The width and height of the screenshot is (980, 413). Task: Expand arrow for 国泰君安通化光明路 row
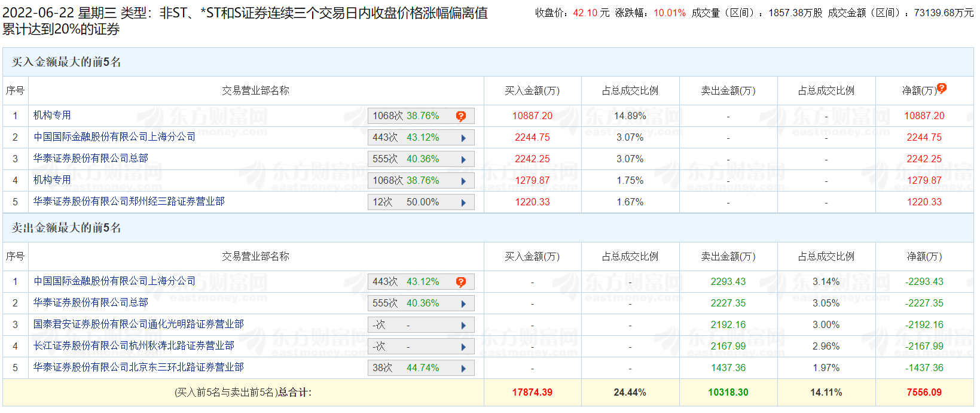coord(463,325)
